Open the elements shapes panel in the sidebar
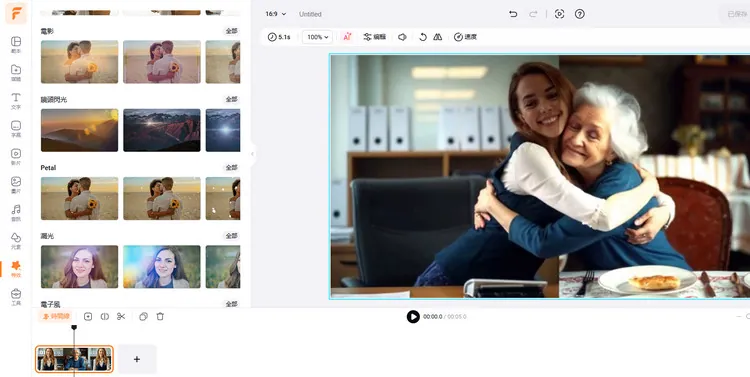The height and width of the screenshot is (377, 750). [x=16, y=241]
